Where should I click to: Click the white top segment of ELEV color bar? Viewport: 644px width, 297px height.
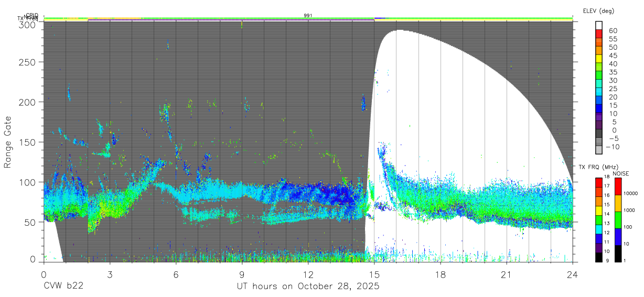click(x=599, y=25)
